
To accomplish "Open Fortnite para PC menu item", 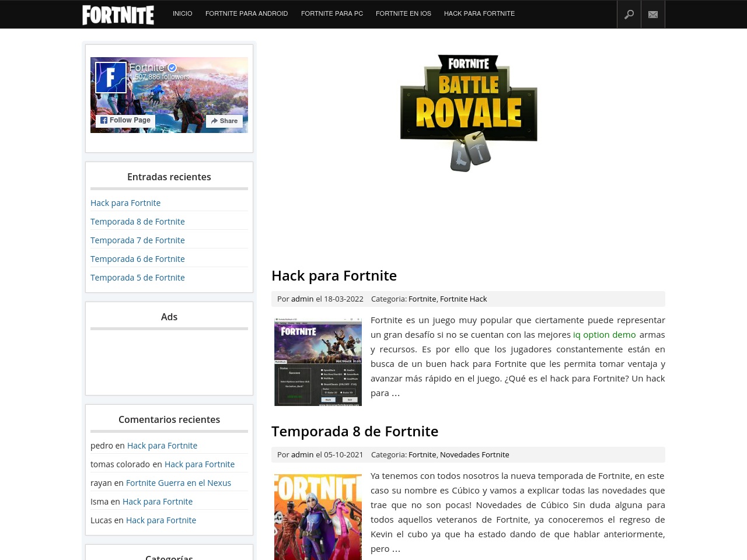I will [x=332, y=13].
